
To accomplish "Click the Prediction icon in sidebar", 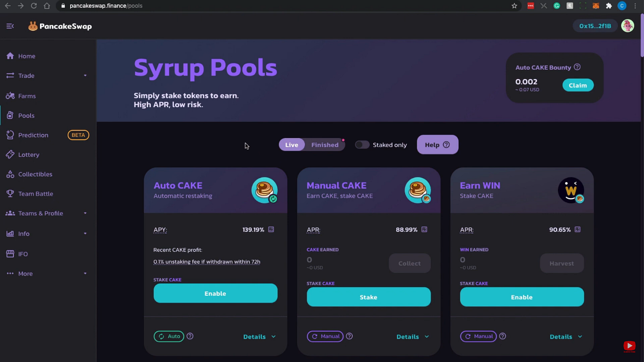I will pos(10,135).
